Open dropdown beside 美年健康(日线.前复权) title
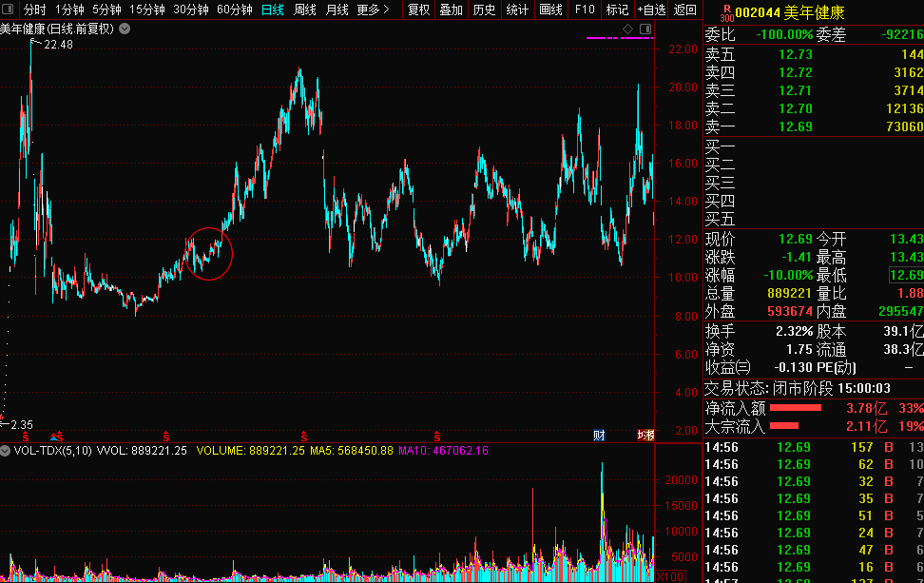 tap(125, 29)
